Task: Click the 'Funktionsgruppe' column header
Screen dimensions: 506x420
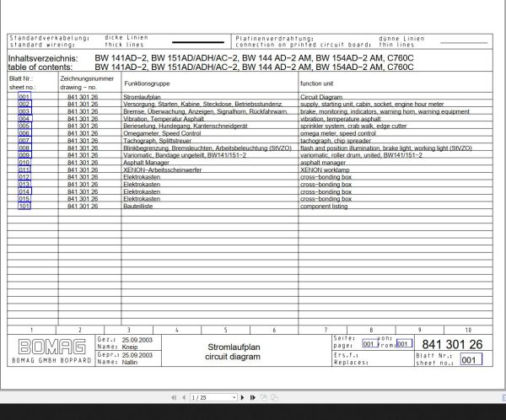Action: click(147, 83)
